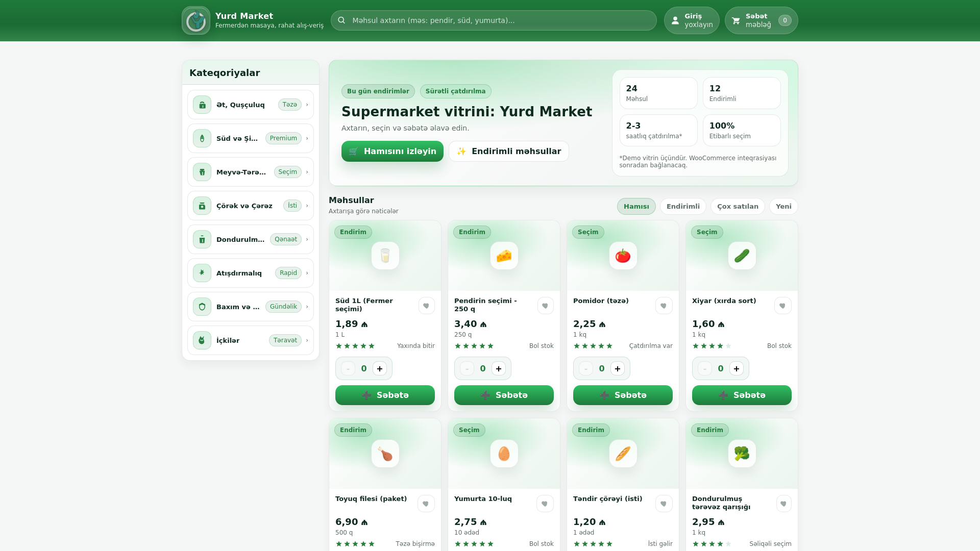Increase Xiyar quantity with plus

pyautogui.click(x=737, y=368)
